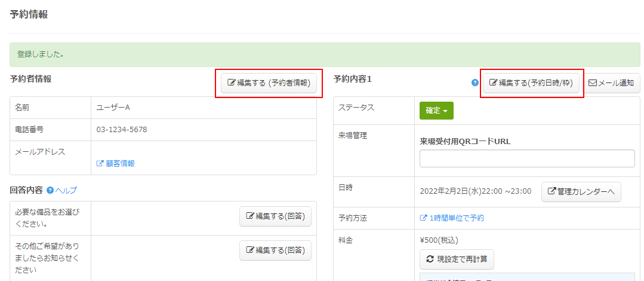Screen dimensions: 644x281
Task: Click the external link icon before 顧客情報
Action: coord(100,164)
